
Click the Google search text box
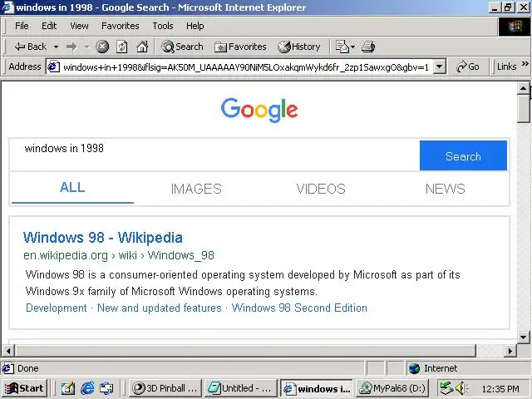tap(214, 155)
